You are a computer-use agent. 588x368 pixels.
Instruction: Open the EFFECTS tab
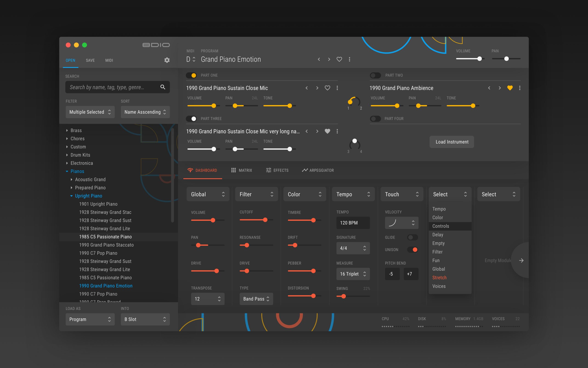(277, 170)
